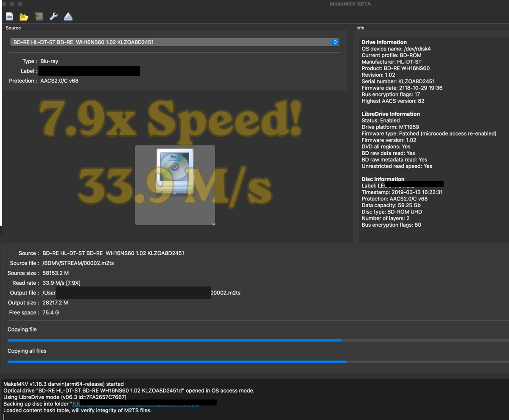Click the Open files toolbar icon
The image size is (509, 420).
[x=10, y=17]
